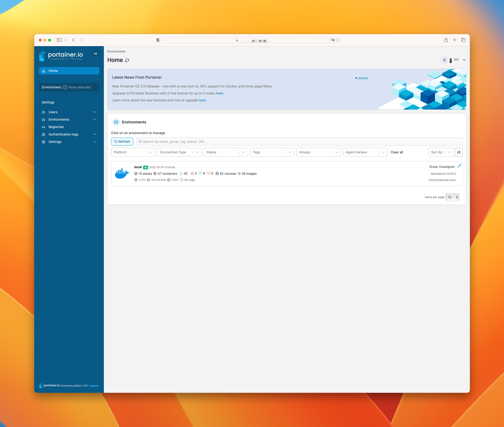Click '/var/run/docker.sock' text
Image resolution: width=504 pixels, height=427 pixels.
click(x=442, y=180)
